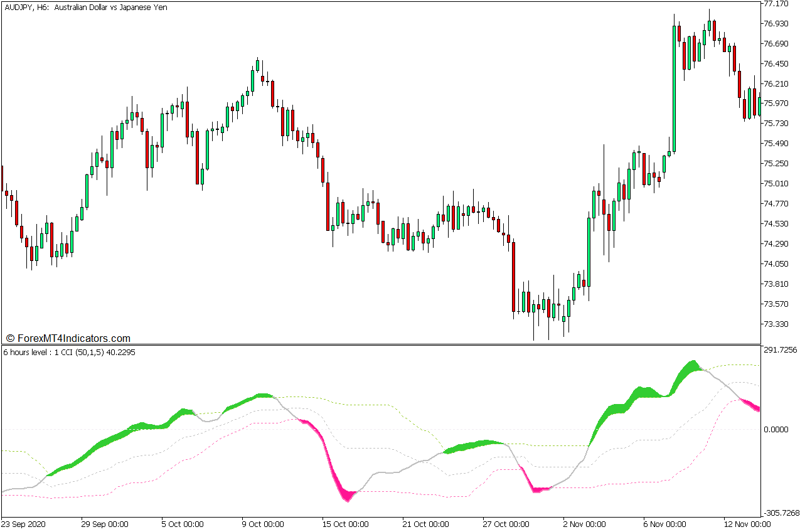Select the 12 Nov 00:00 date marker
The image size is (800, 532).
pyautogui.click(x=747, y=524)
